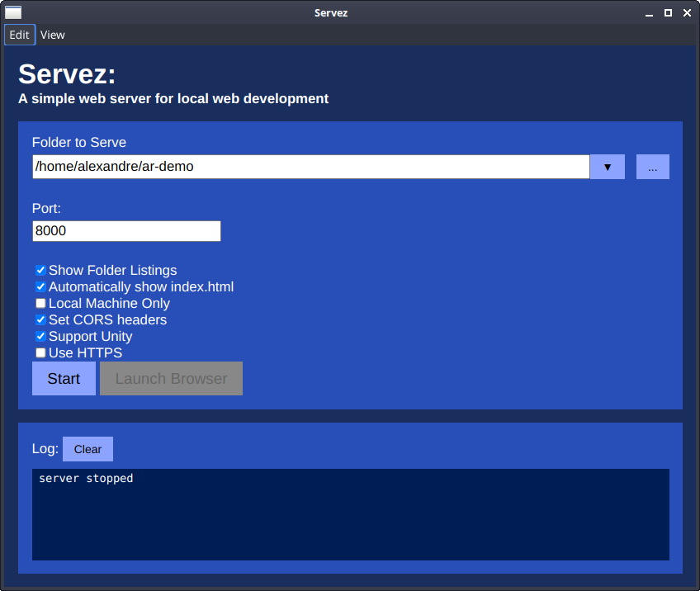The height and width of the screenshot is (591, 700).
Task: Enable Local Machine Only option
Action: coord(40,303)
